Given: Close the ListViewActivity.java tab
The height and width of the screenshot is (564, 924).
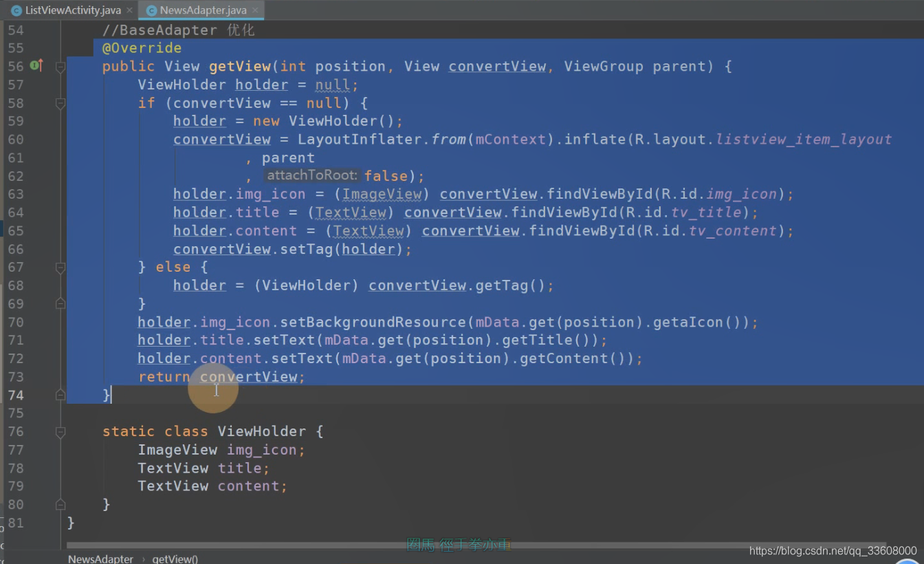Looking at the screenshot, I should pos(129,10).
